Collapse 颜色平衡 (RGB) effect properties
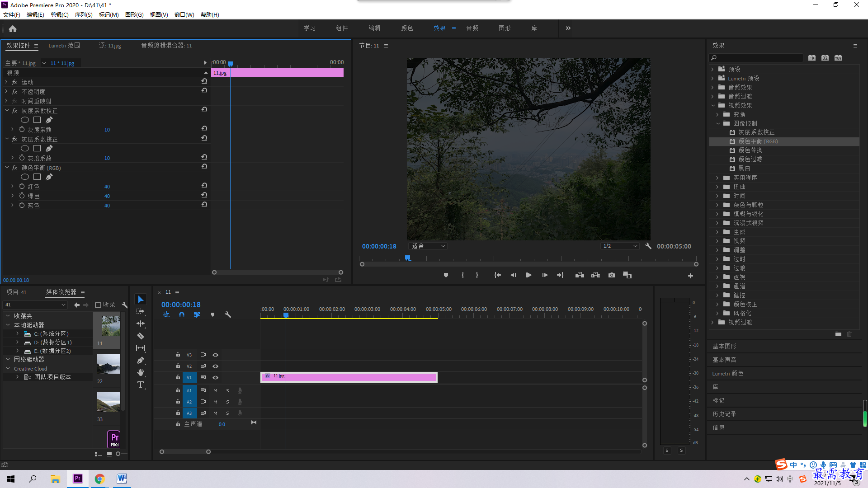The image size is (868, 488). click(x=7, y=168)
